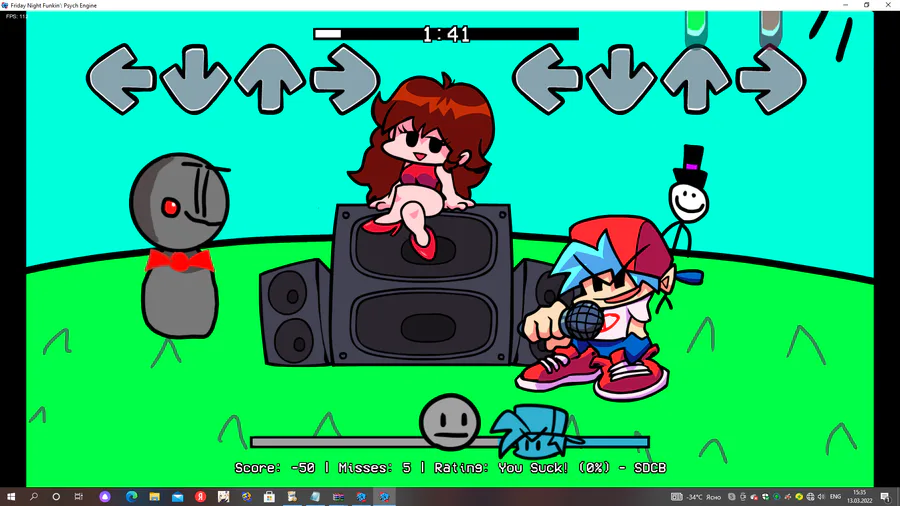The height and width of the screenshot is (506, 900).
Task: Restore down the game window
Action: [x=867, y=5]
